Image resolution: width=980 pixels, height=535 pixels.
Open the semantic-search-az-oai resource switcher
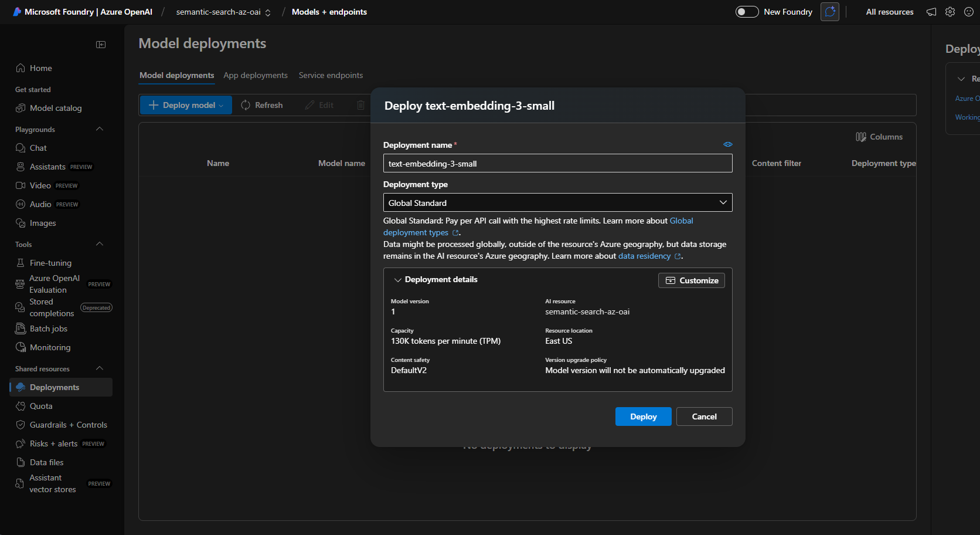223,12
